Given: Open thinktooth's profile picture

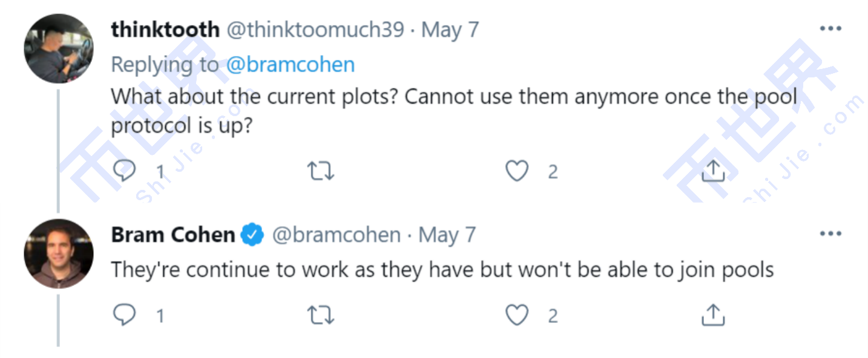Looking at the screenshot, I should pyautogui.click(x=59, y=48).
